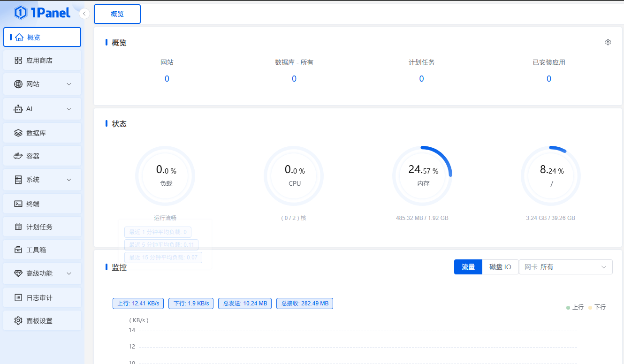
Task: Click the robot icon for AI
Action: tap(18, 109)
